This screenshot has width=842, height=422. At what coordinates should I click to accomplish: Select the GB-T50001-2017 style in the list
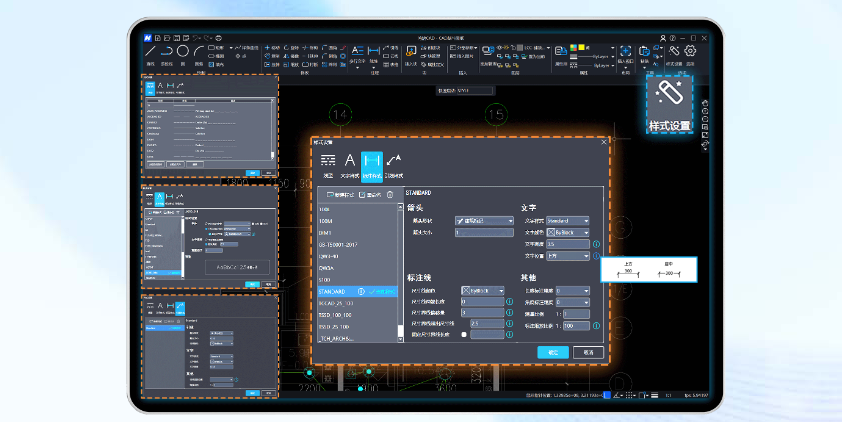click(x=337, y=243)
